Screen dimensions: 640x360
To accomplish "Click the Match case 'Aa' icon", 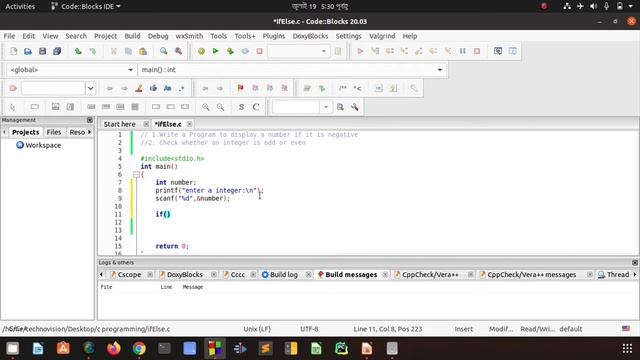I will (167, 88).
